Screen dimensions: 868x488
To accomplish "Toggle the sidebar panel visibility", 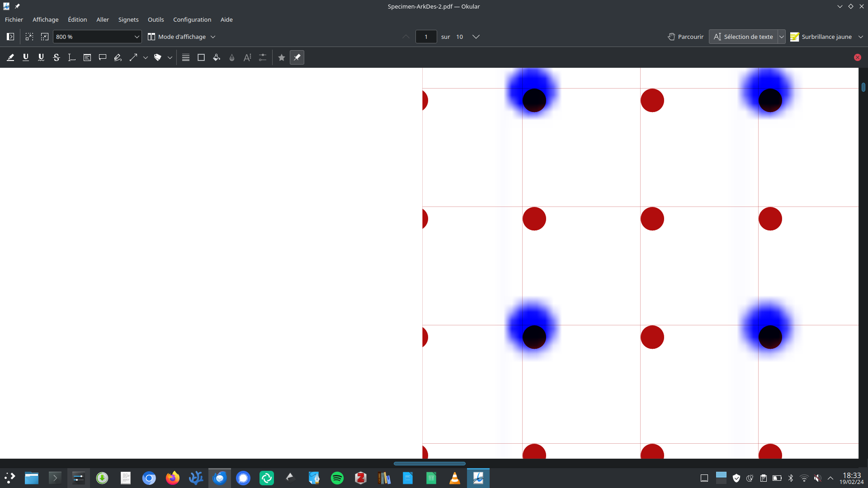I will pos(10,37).
